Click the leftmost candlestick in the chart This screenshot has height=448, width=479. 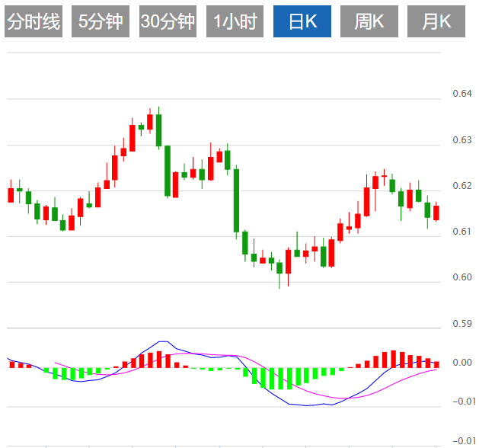tap(11, 194)
